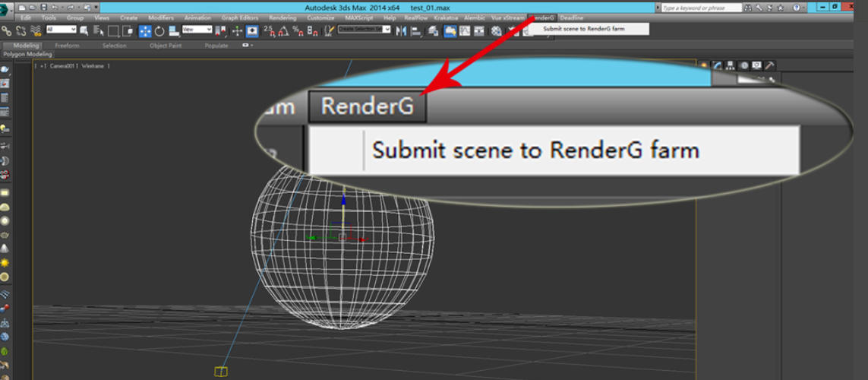Open the Modifiers menu
This screenshot has width=868, height=380.
point(161,17)
